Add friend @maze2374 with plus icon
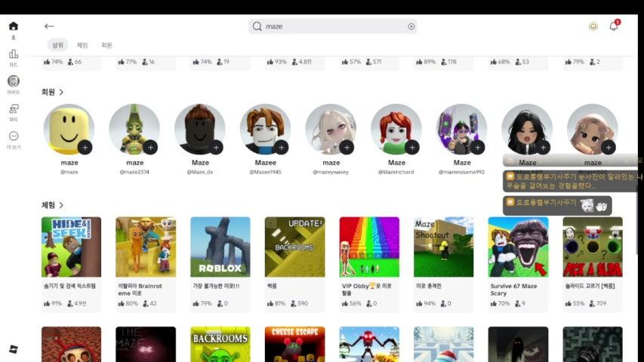644x362 pixels. [x=150, y=147]
